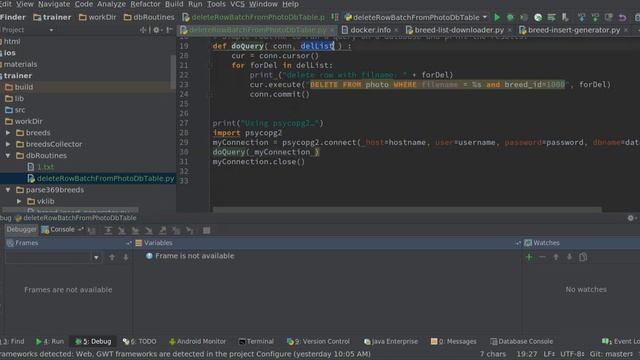This screenshot has height=360, width=640.
Task: Click the duplicate watch copy icon
Action: click(583, 257)
